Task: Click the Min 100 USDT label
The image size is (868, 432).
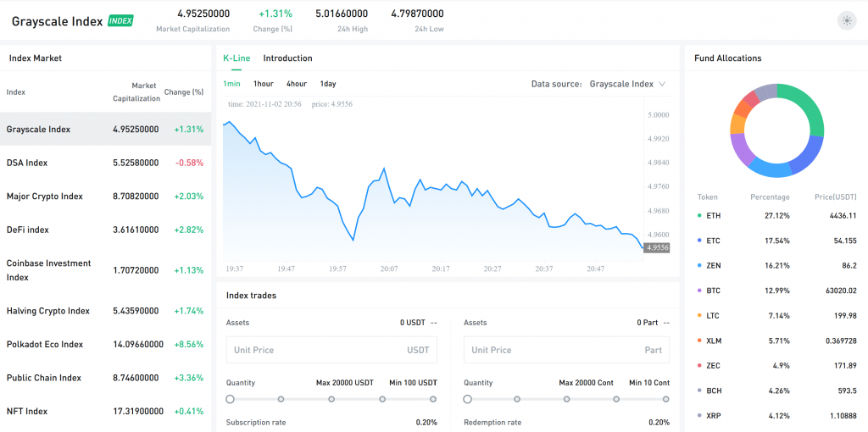Action: point(413,383)
